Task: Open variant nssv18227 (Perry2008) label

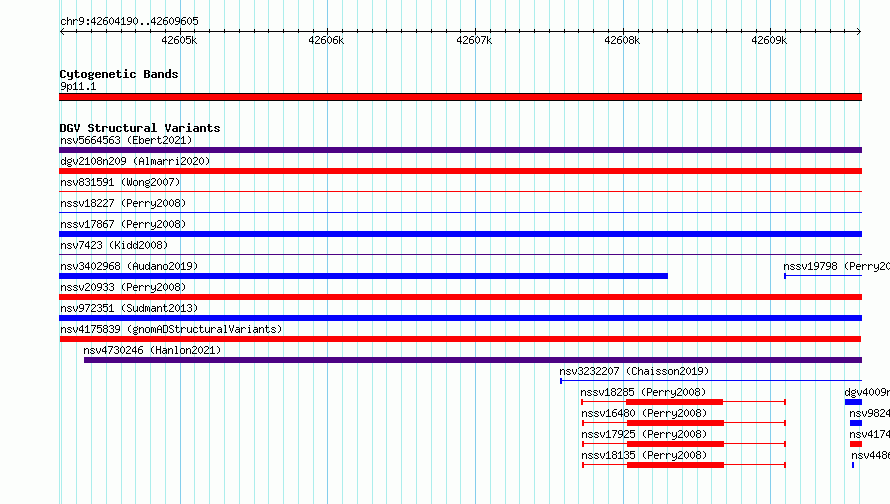Action: point(123,203)
